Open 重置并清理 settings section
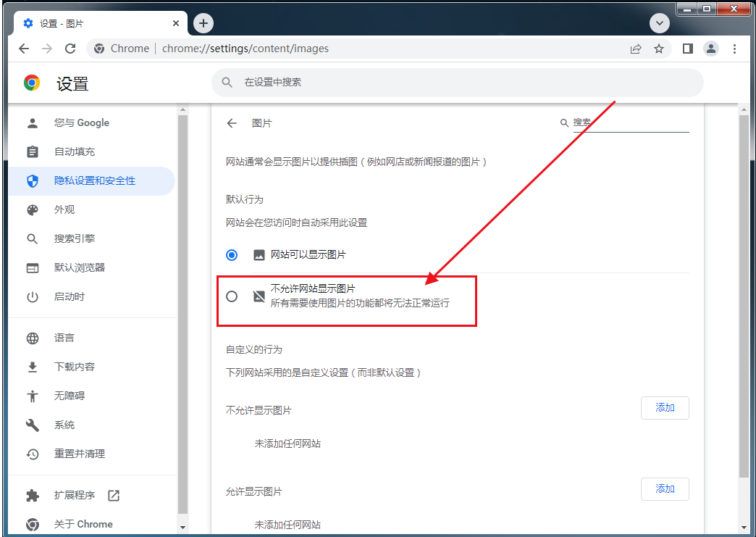Viewport: 756px width, 537px height. tap(92, 454)
